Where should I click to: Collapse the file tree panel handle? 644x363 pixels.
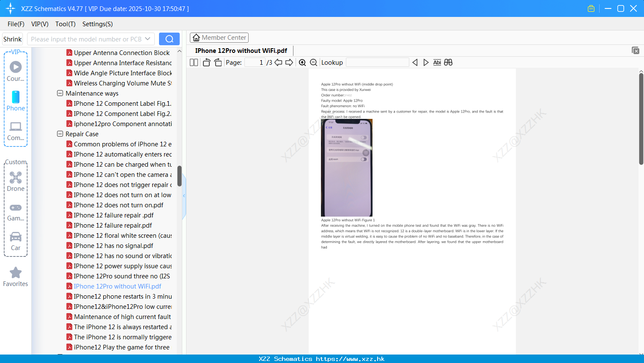184,196
